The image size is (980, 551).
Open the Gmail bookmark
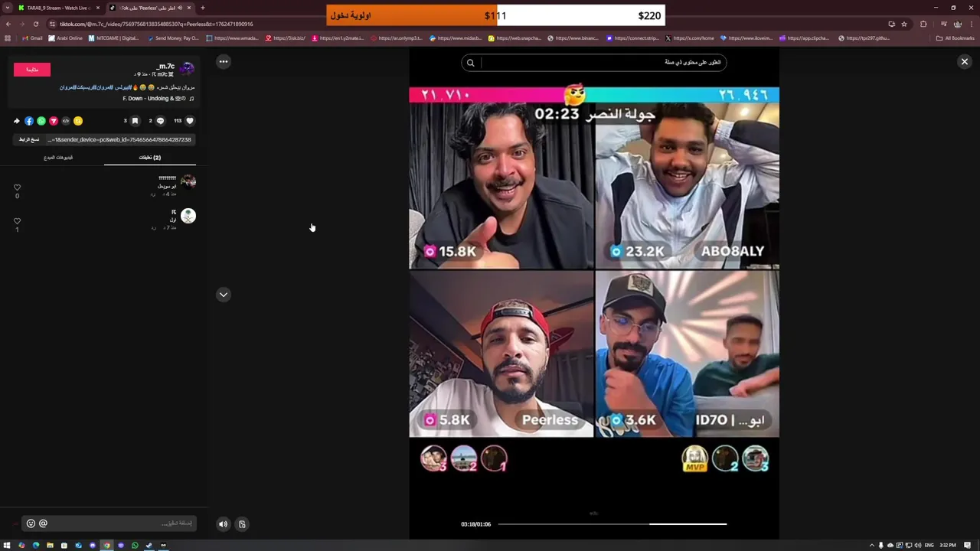coord(32,37)
